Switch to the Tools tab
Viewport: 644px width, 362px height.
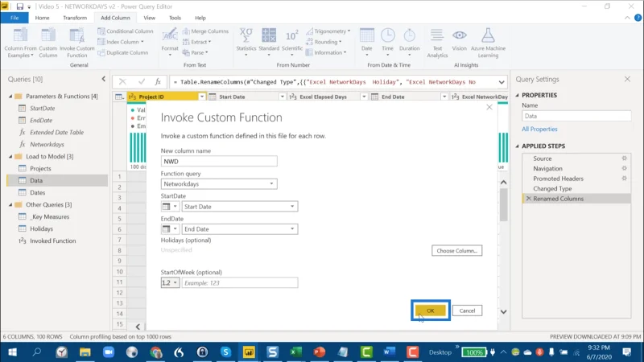coord(175,18)
